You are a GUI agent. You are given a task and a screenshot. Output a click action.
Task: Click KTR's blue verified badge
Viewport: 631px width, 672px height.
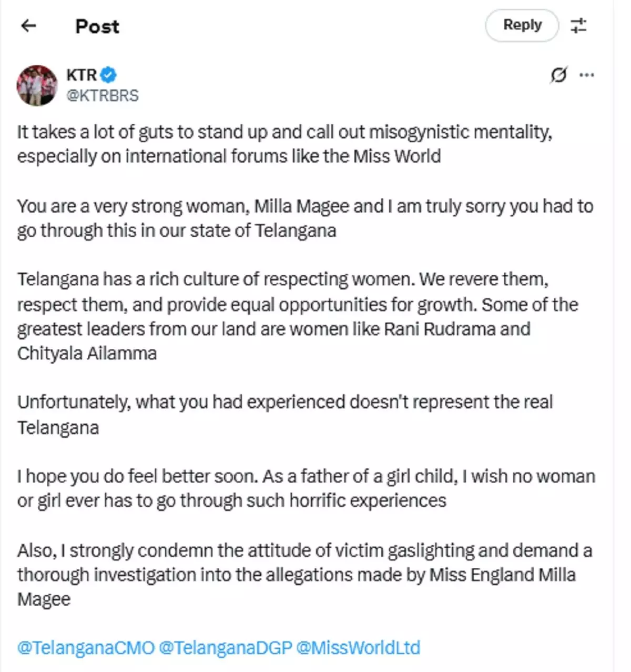coord(108,75)
